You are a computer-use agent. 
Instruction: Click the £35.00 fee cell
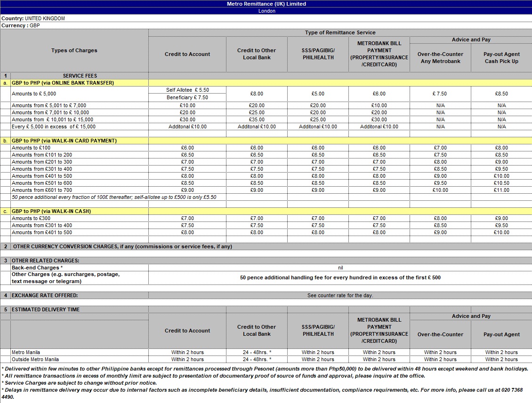pyautogui.click(x=257, y=119)
